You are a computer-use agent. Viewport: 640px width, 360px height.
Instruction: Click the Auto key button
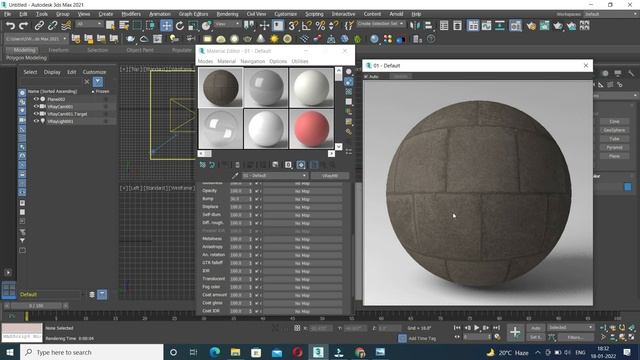pyautogui.click(x=536, y=328)
